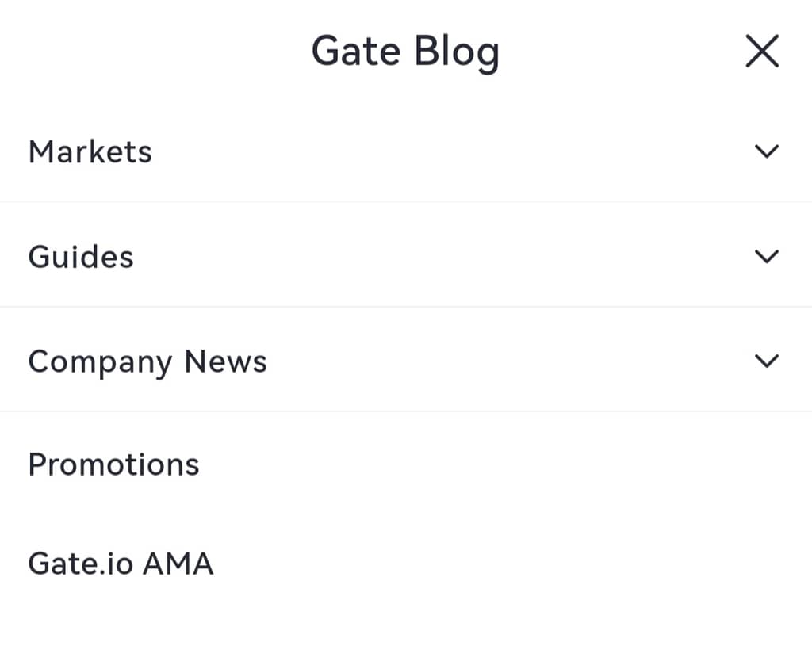Screen dimensions: 812x646
Task: Tap the down arrow beside Guides
Action: 766,256
